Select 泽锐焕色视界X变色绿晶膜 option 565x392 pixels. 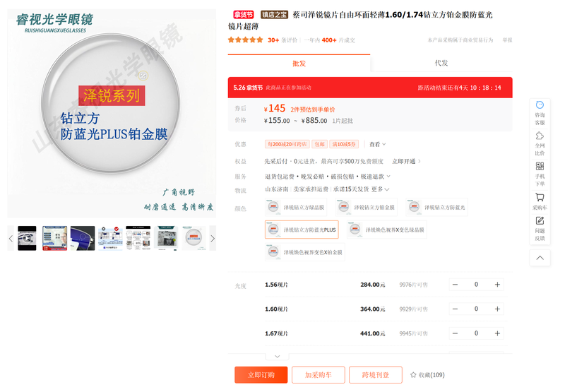click(386, 230)
